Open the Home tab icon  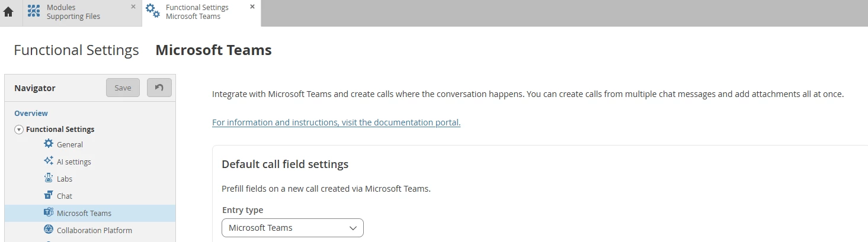[8, 12]
